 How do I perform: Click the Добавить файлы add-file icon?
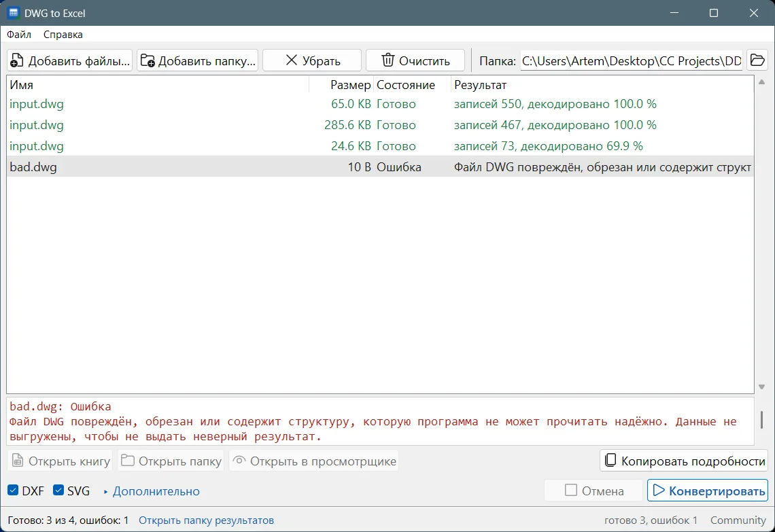17,60
